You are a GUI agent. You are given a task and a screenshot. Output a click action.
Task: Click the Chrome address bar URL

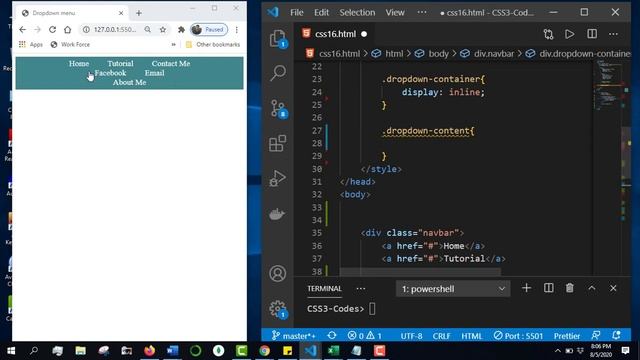pyautogui.click(x=115, y=29)
